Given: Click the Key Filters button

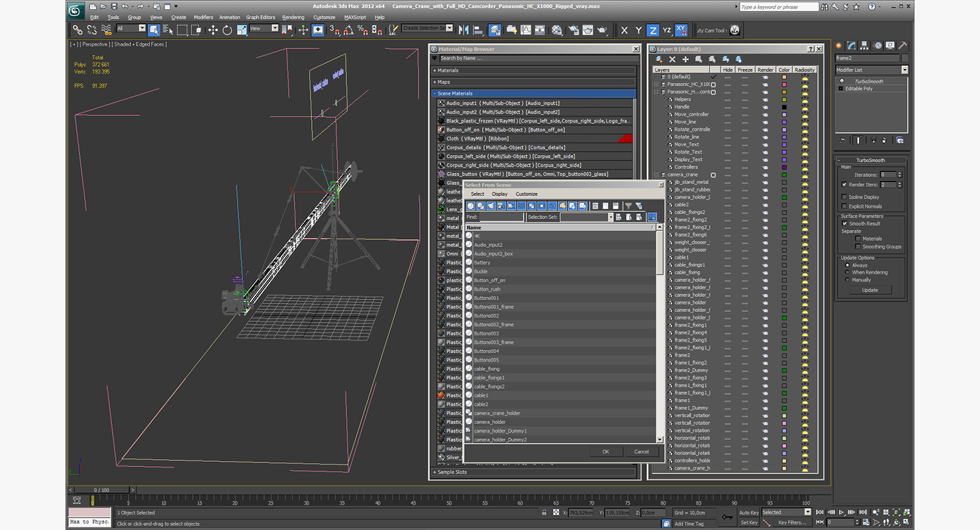Looking at the screenshot, I should pyautogui.click(x=792, y=522).
